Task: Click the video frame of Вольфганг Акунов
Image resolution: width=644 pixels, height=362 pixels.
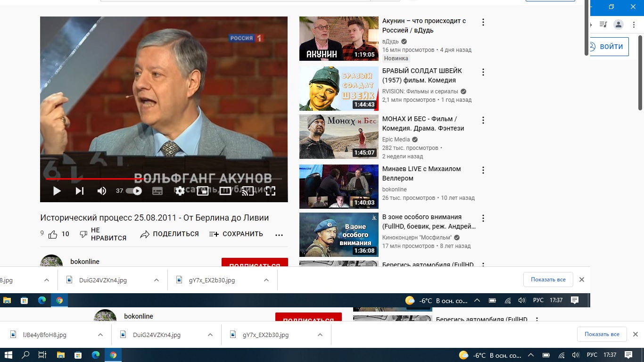Action: 164,109
